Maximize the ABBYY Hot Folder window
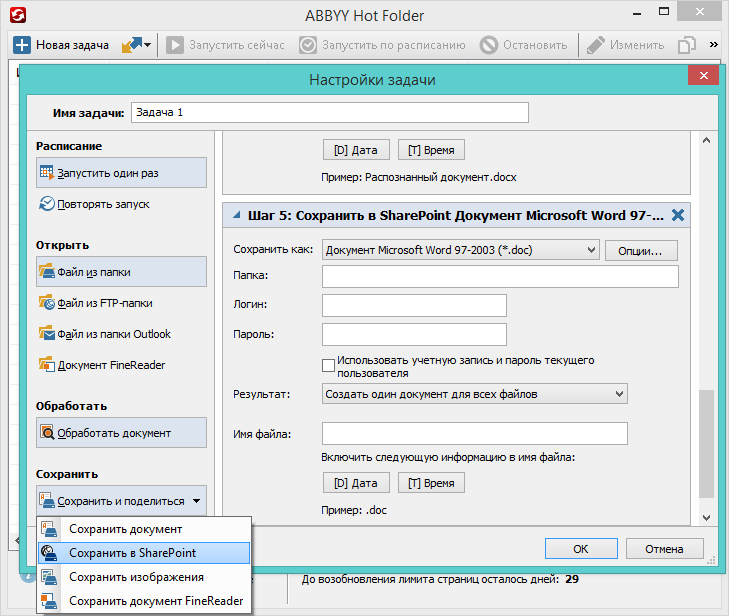 pyautogui.click(x=664, y=12)
